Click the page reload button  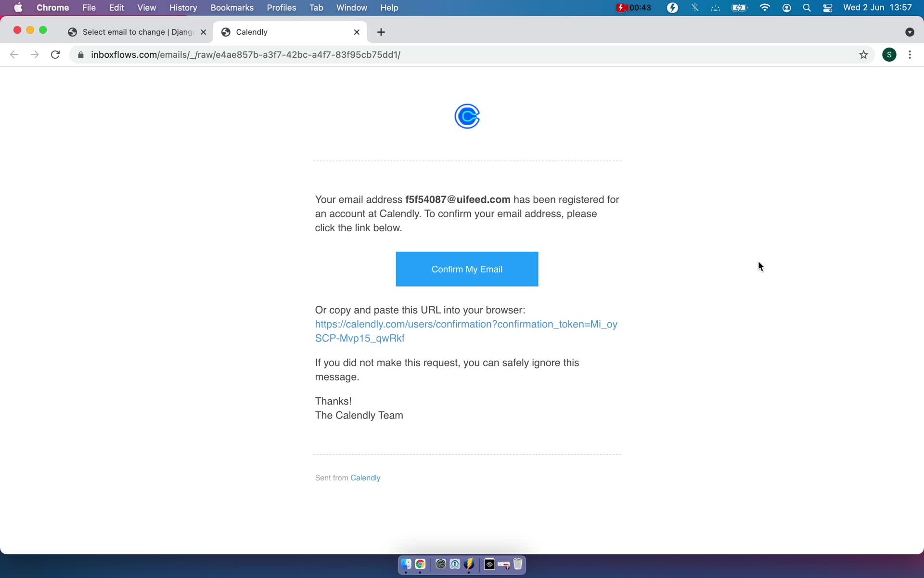(x=56, y=54)
